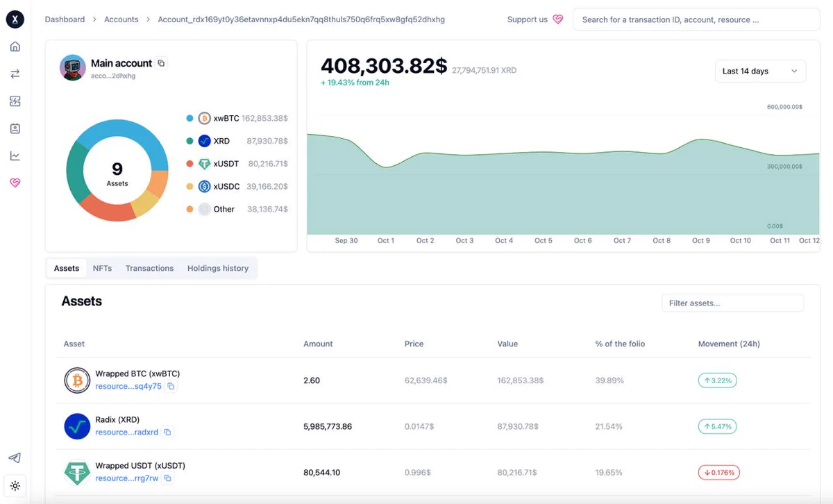Switch to the Transactions tab
Screen dimensions: 833x504
[149, 268]
